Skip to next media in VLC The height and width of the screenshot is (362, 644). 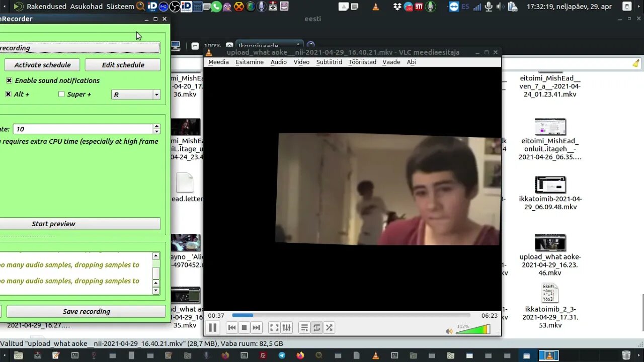coord(257,328)
